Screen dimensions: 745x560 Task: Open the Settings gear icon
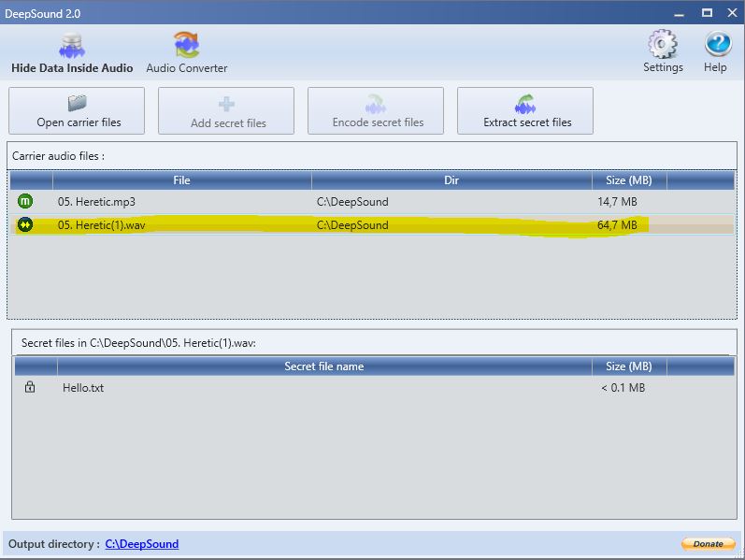tap(663, 51)
